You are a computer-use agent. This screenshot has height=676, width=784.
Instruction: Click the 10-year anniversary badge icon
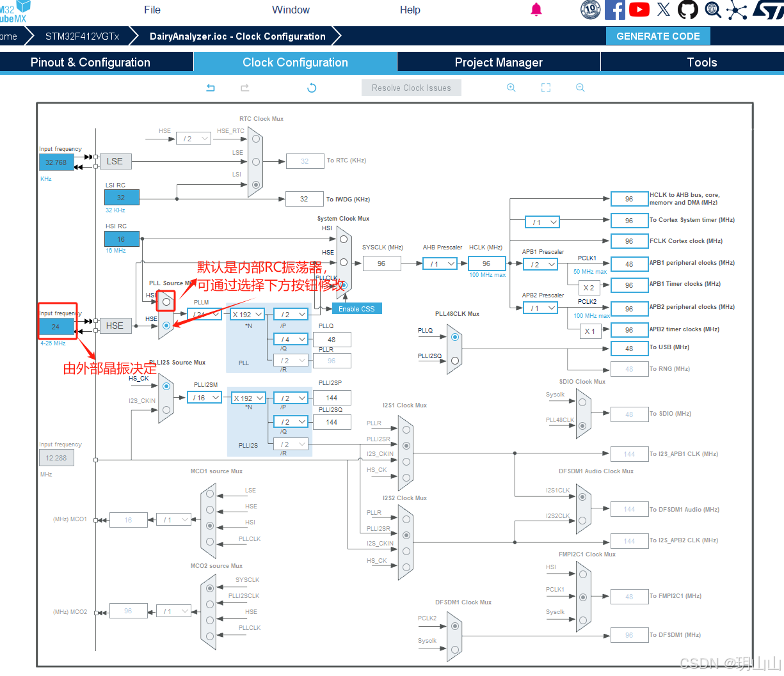[591, 10]
